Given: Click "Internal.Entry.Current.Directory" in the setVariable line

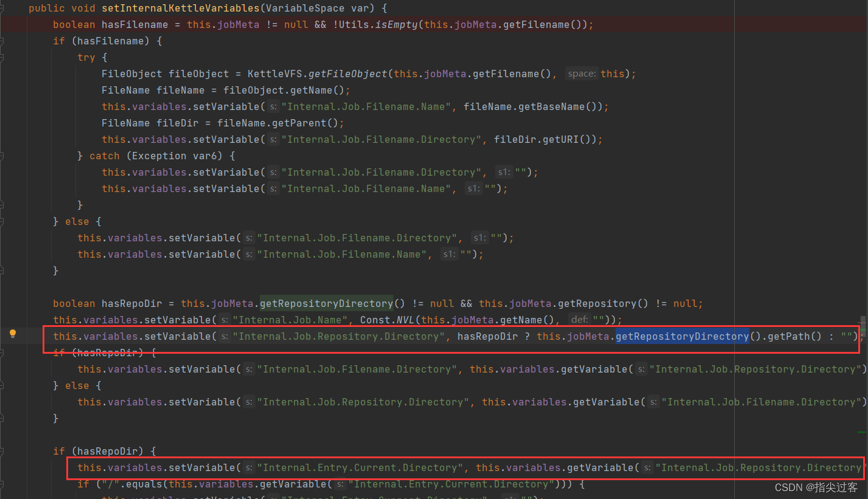Looking at the screenshot, I should tap(360, 468).
